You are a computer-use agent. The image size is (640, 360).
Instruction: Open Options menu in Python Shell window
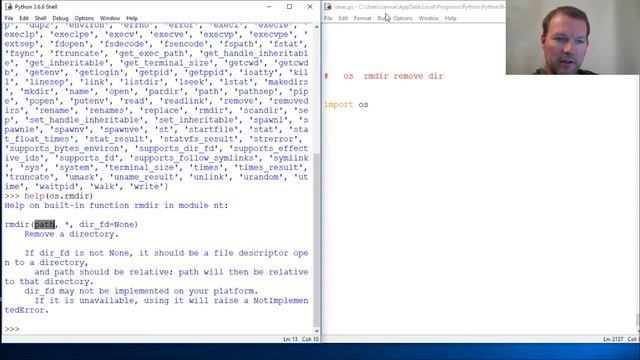(x=84, y=18)
